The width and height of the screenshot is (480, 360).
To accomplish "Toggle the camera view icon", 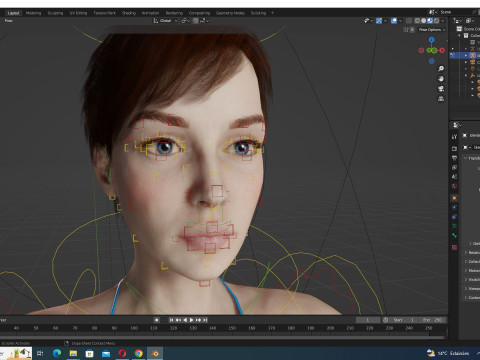I will (441, 89).
